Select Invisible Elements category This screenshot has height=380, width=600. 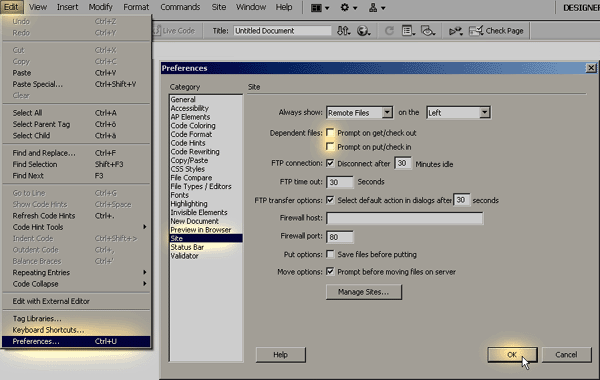pyautogui.click(x=206, y=212)
